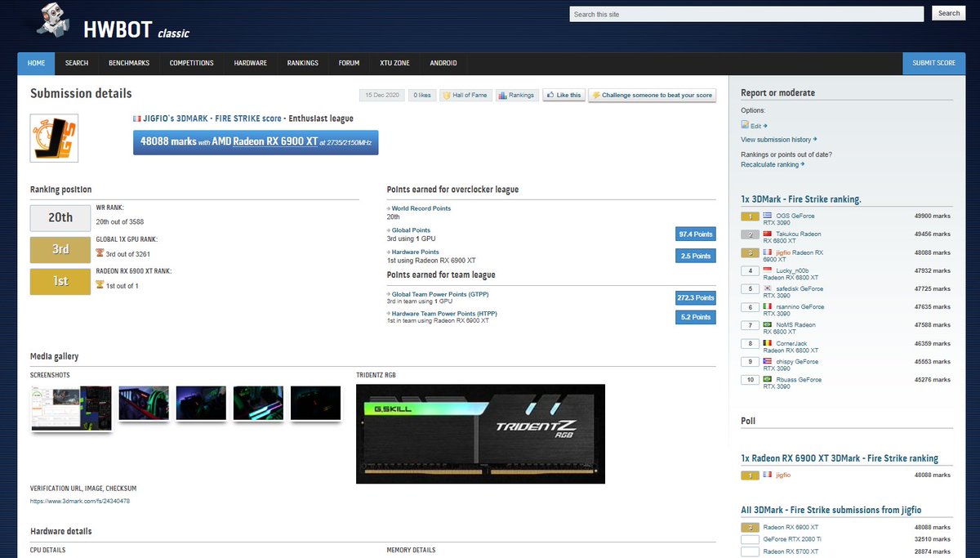Open View submission history link
The height and width of the screenshot is (558, 980).
pyautogui.click(x=779, y=140)
